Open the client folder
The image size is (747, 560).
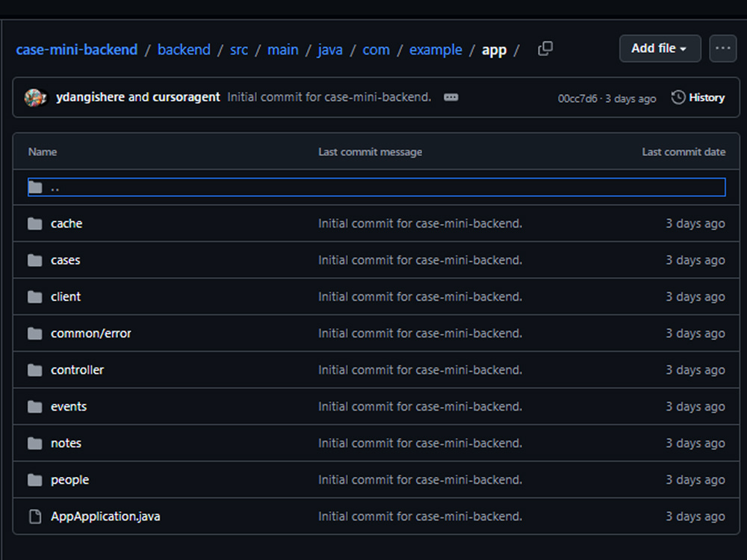point(66,296)
